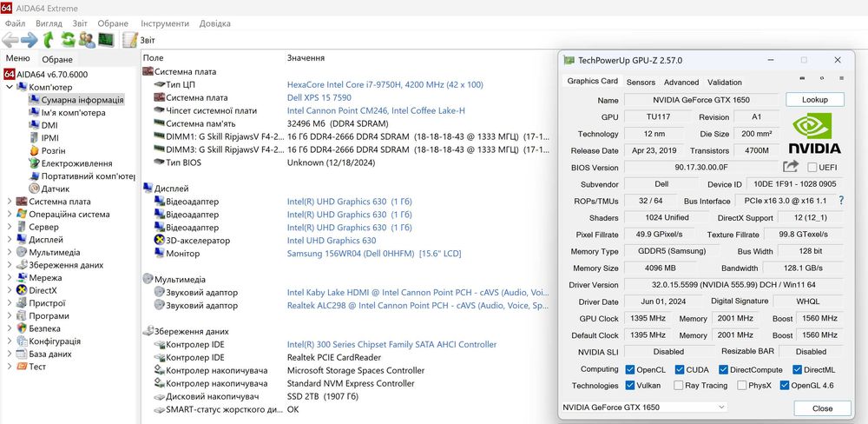Click the Bus Interface question mark icon
Screen dimensions: 868x424
coord(840,201)
